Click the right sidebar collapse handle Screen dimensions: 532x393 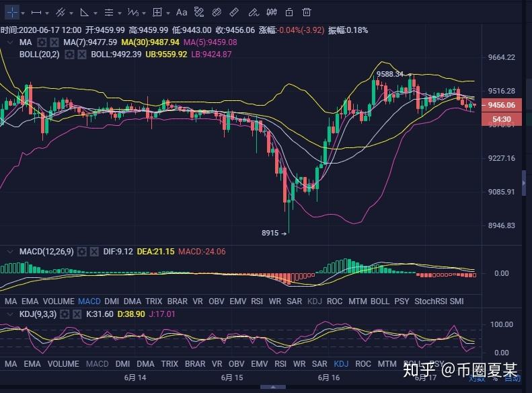(x=524, y=183)
